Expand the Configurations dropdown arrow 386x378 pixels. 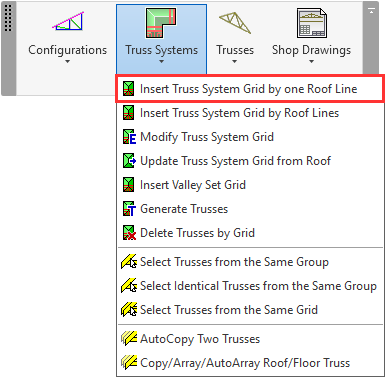coord(68,61)
